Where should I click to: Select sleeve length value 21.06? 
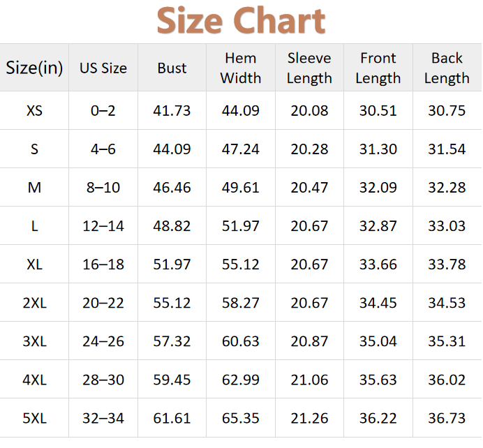coord(309,380)
